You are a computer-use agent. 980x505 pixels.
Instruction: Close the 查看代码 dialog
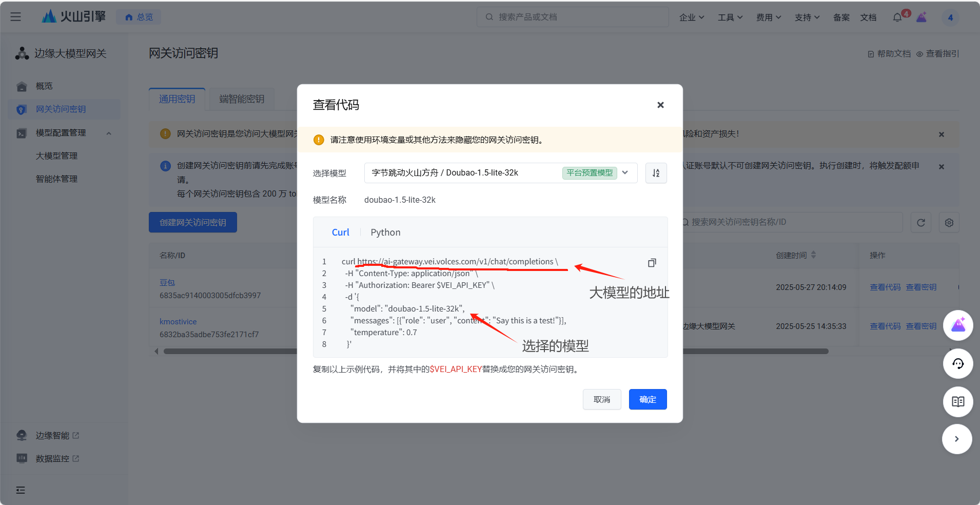[660, 105]
